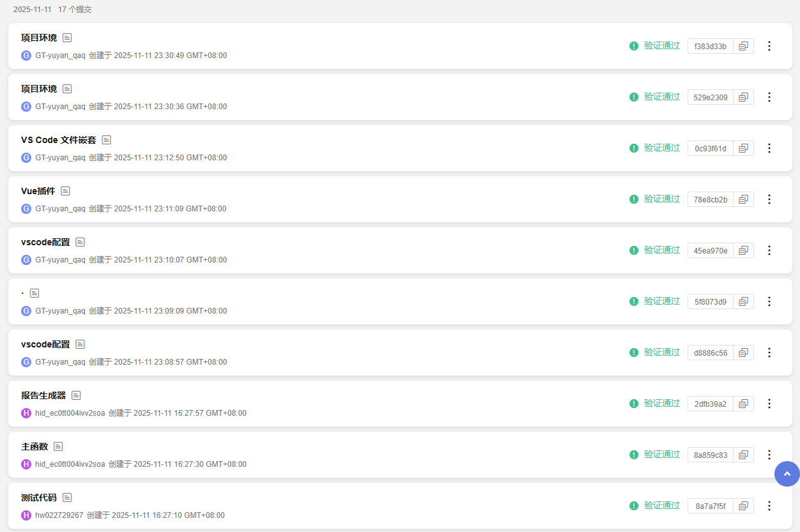The width and height of the screenshot is (800, 532).
Task: Show description icon for 23:09:09 commit
Action: click(x=35, y=293)
